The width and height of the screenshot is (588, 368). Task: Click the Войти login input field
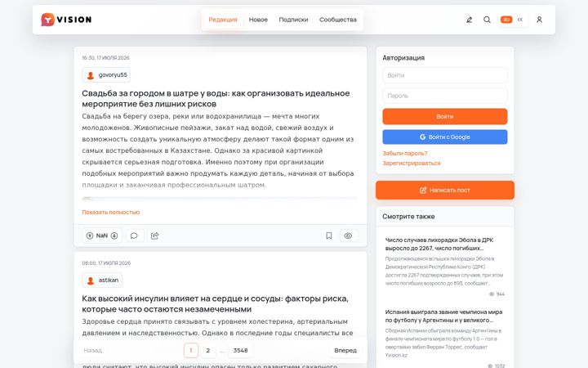(445, 75)
